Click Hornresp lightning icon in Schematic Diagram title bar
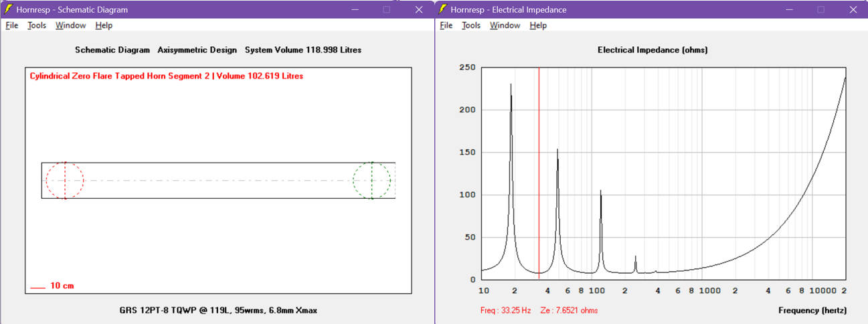 click(9, 9)
